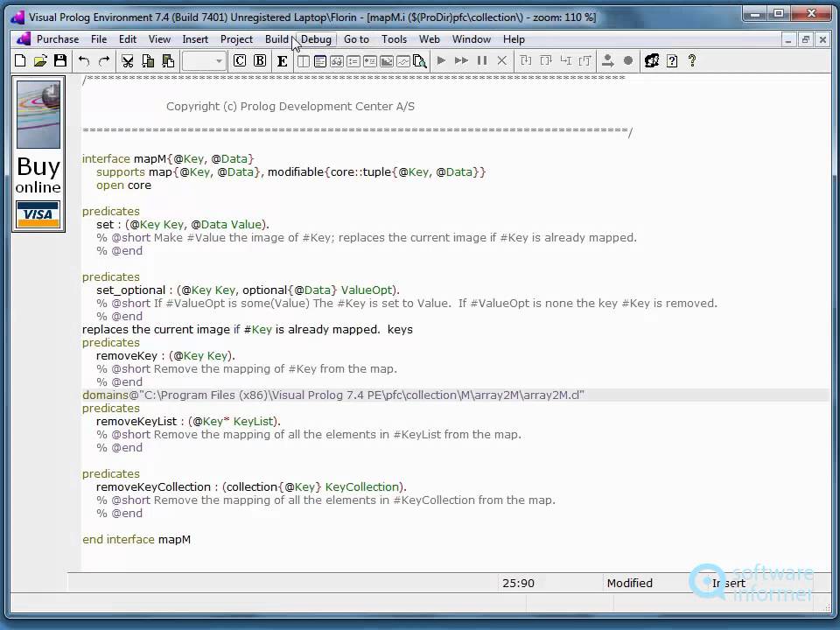Click the Step Into debug icon
This screenshot has width=840, height=630.
[x=526, y=60]
